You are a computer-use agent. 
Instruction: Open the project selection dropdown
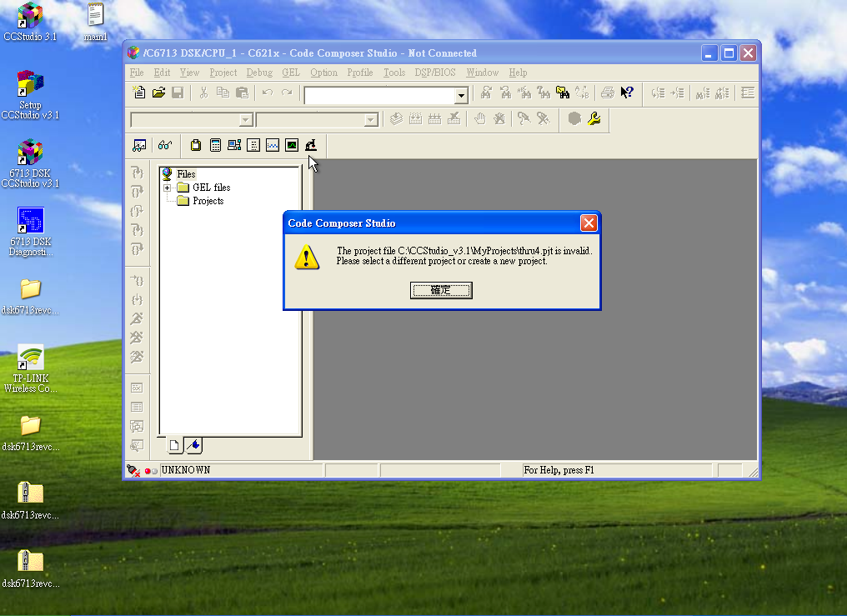246,120
